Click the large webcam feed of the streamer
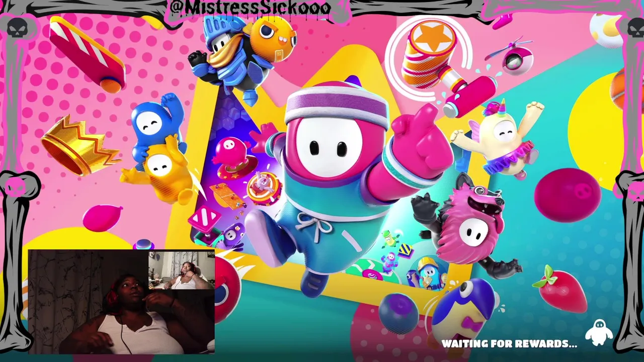The height and width of the screenshot is (362, 644). (x=121, y=302)
